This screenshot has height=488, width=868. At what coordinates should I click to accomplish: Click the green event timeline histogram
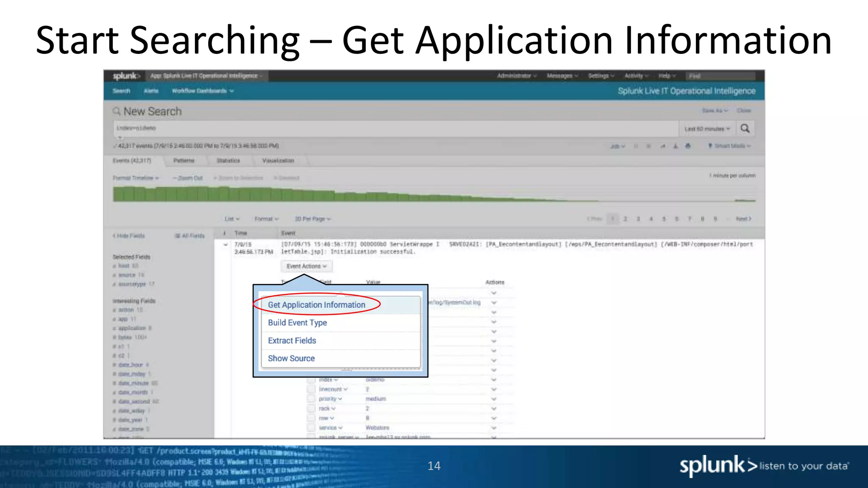coord(434,194)
